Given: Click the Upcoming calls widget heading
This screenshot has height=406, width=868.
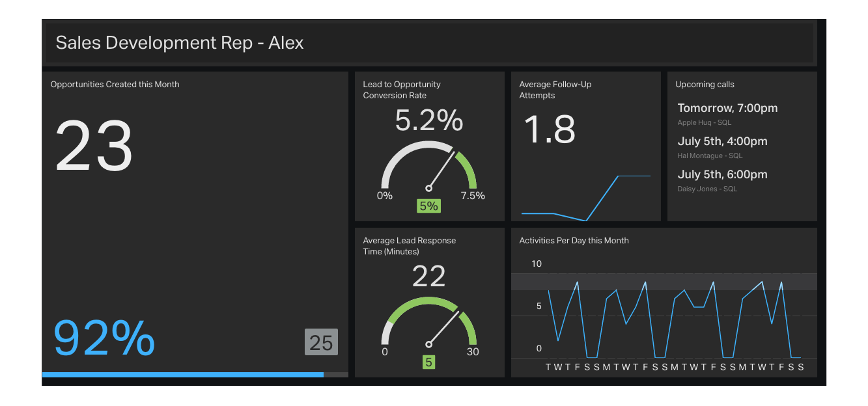Looking at the screenshot, I should coord(705,85).
